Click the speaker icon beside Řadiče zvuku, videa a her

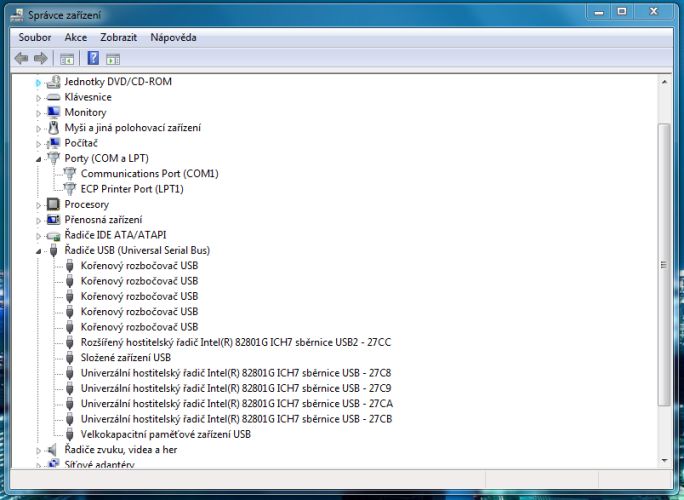pyautogui.click(x=52, y=449)
